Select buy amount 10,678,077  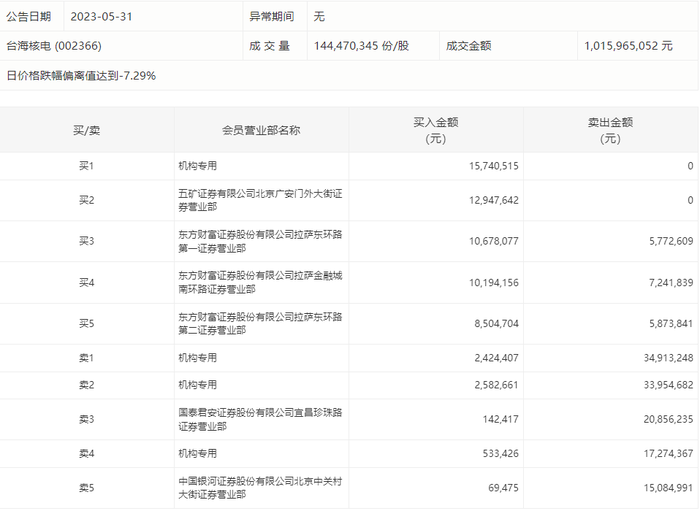click(494, 241)
